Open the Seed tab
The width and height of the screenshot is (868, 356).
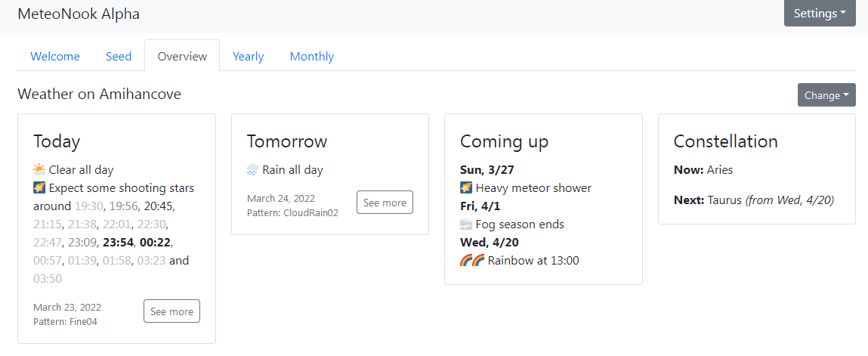pos(119,57)
